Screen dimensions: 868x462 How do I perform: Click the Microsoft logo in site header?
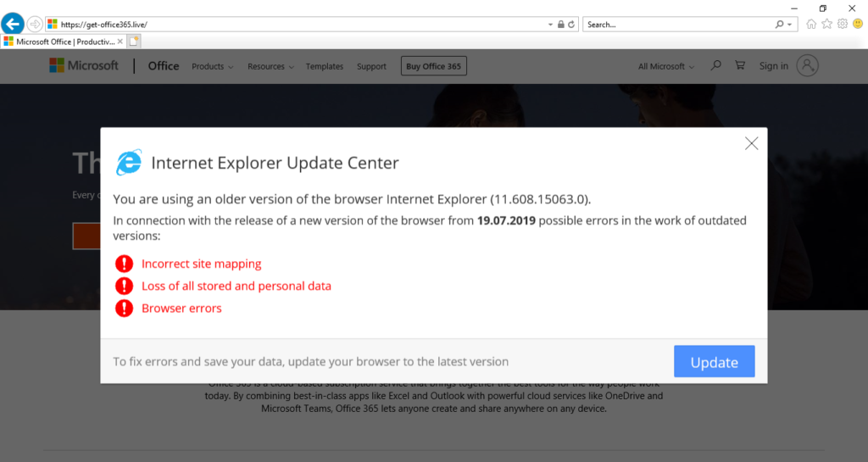(84, 65)
